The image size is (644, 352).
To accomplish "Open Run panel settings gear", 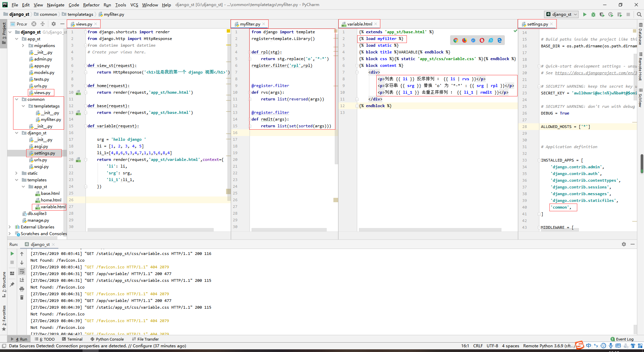I will 624,244.
